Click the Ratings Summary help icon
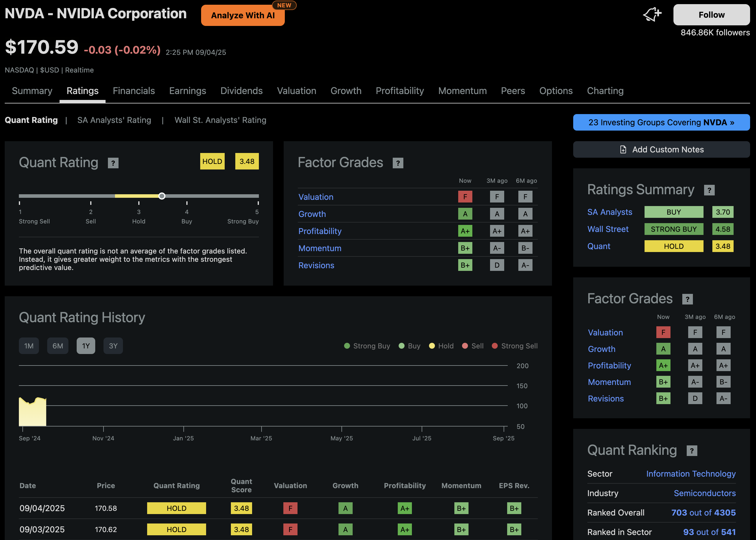 709,190
